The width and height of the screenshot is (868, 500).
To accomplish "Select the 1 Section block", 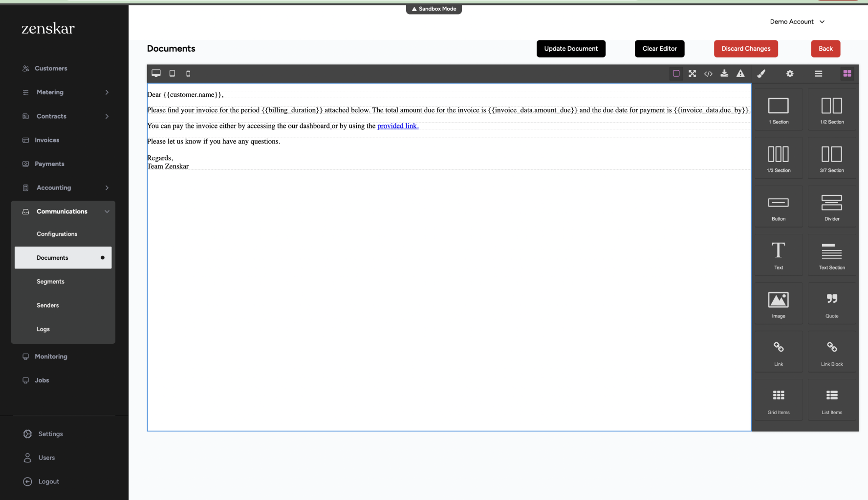I will [779, 109].
